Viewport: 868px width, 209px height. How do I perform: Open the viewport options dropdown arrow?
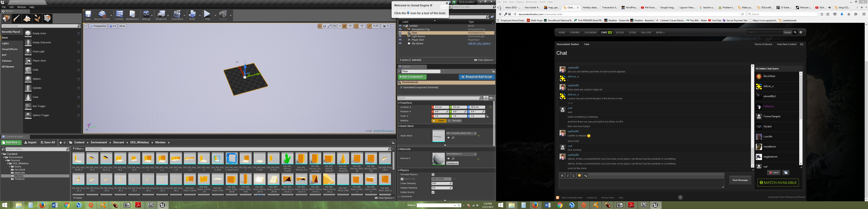click(86, 26)
